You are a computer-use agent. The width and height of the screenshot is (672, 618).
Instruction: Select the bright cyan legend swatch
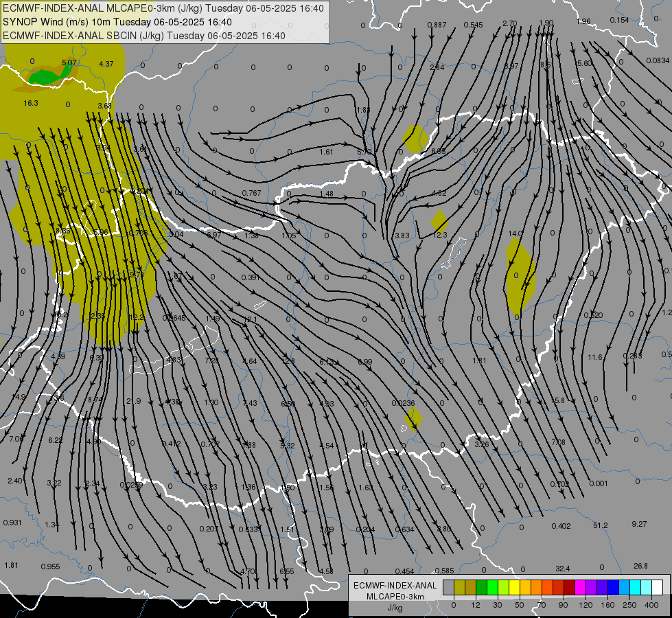tap(635, 587)
